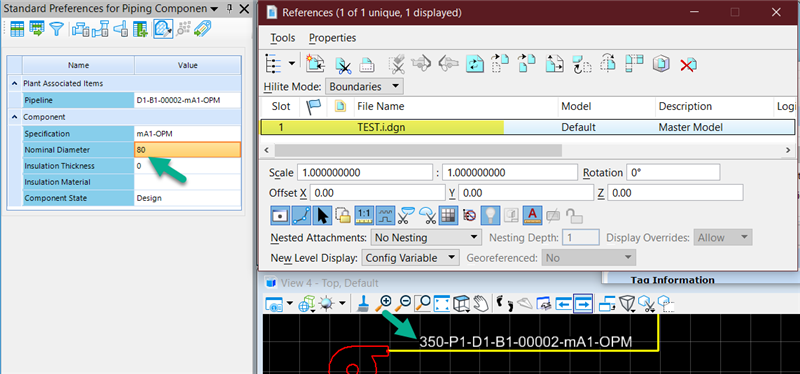Click the table with green plus icon

[140, 29]
